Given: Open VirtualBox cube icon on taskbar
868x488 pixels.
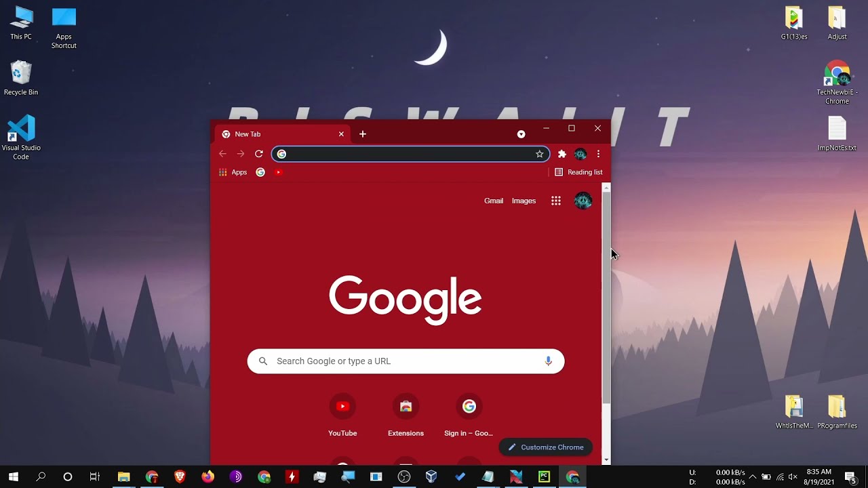Looking at the screenshot, I should click(x=431, y=476).
